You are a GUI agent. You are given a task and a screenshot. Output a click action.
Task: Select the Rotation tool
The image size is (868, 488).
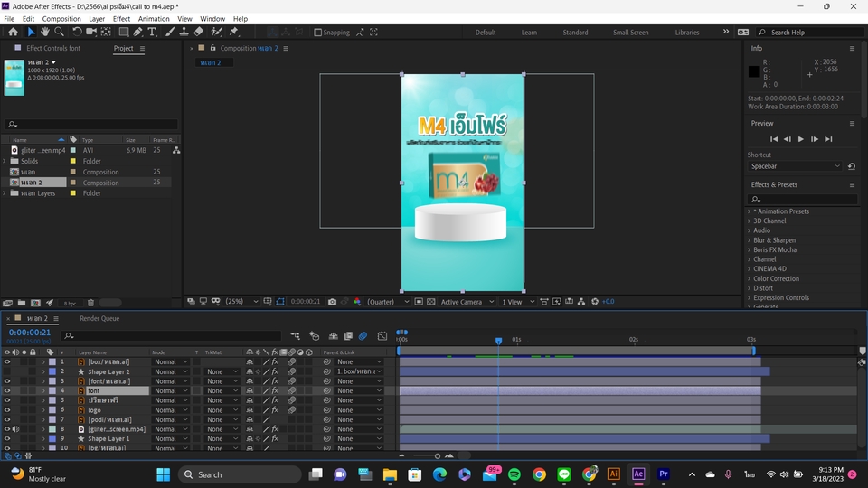click(x=77, y=33)
